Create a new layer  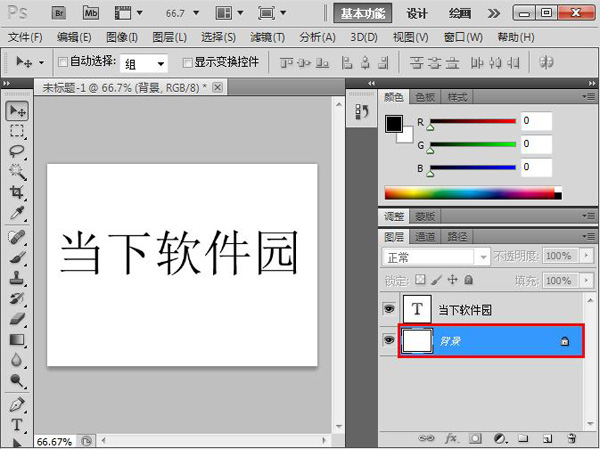547,438
